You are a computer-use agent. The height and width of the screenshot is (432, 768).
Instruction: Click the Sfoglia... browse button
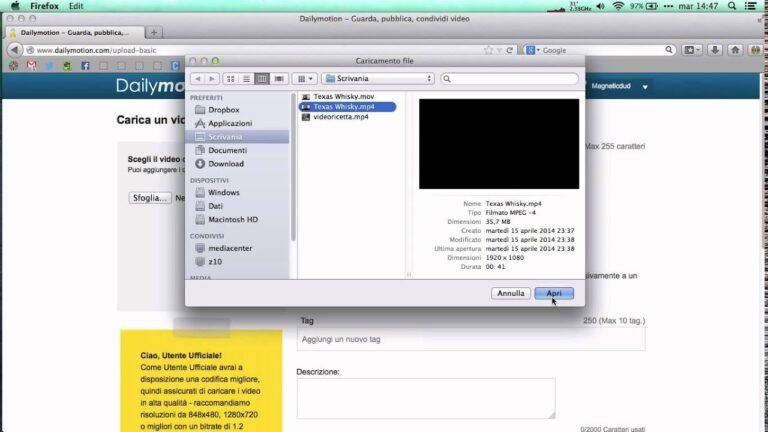[x=150, y=198]
